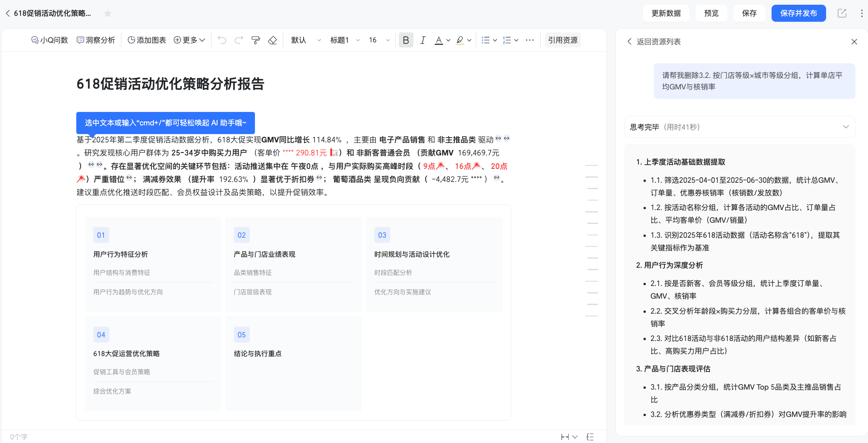The width and height of the screenshot is (868, 443).
Task: Click the top outline navigation marker
Action: [592, 165]
